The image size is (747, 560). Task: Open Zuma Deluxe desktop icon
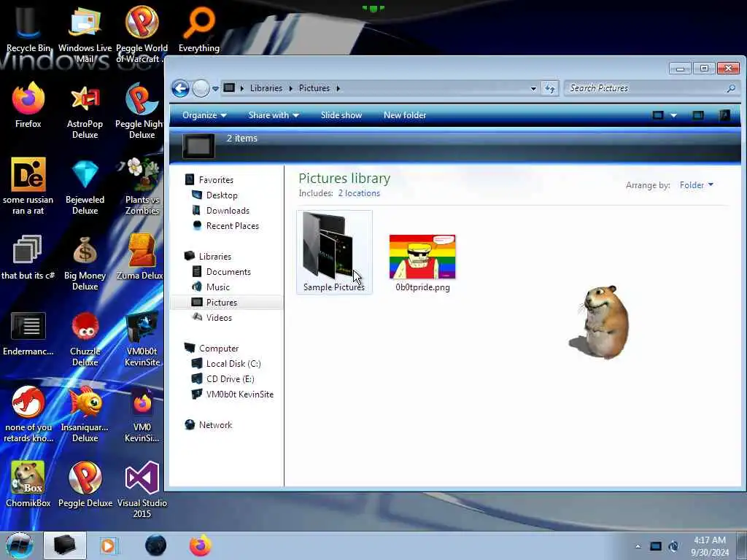pyautogui.click(x=141, y=257)
